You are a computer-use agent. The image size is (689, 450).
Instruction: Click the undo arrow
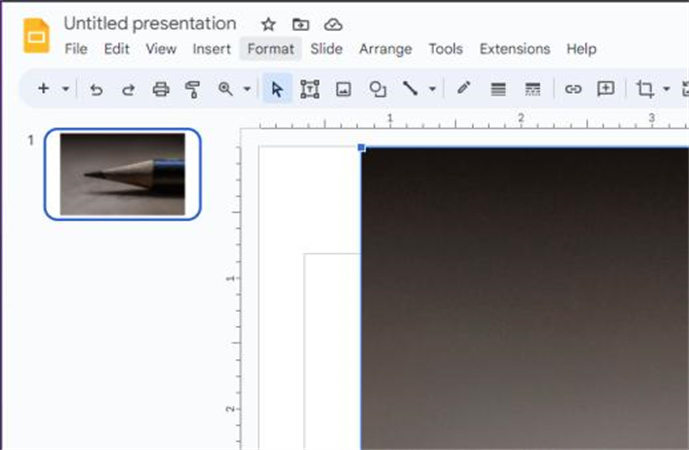point(96,89)
